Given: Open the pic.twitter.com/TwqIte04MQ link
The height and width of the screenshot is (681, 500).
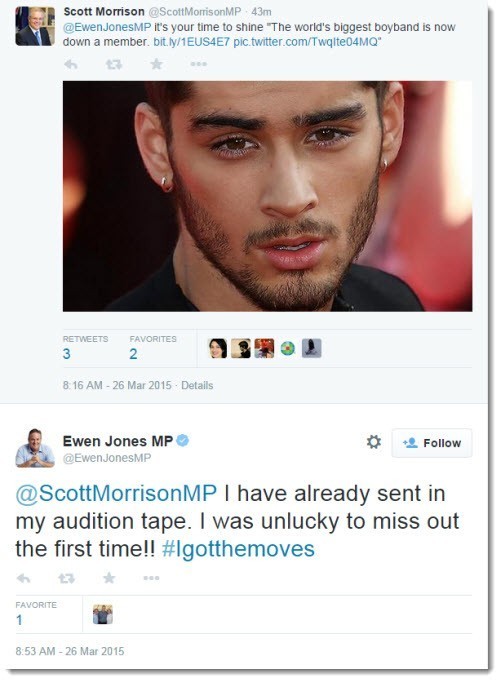Looking at the screenshot, I should [306, 42].
